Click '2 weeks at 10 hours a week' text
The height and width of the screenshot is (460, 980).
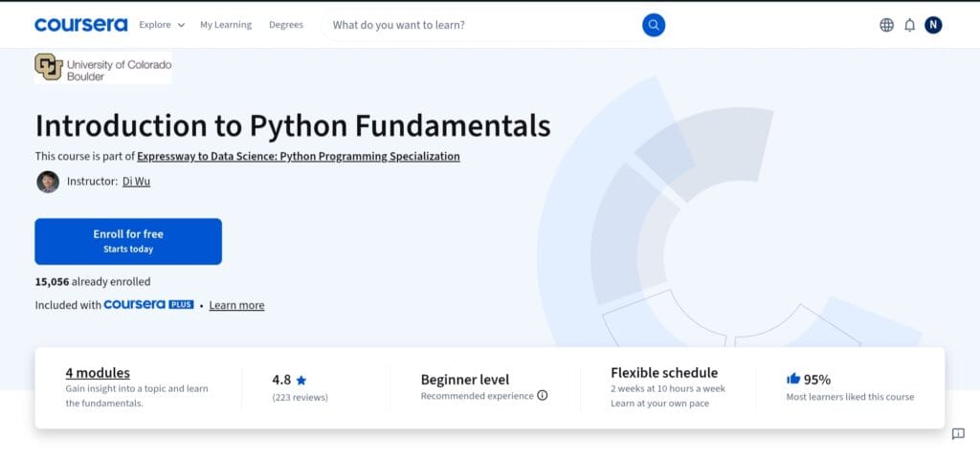(668, 388)
